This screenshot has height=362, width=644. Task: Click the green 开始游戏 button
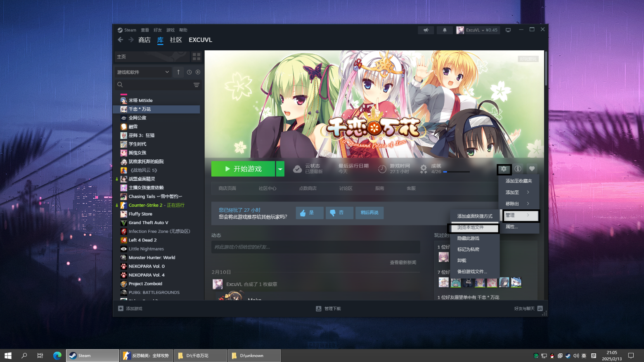coord(243,169)
